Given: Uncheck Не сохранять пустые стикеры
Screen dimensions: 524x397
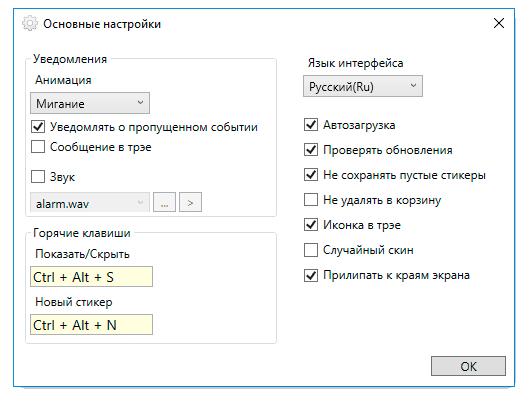Looking at the screenshot, I should (311, 175).
